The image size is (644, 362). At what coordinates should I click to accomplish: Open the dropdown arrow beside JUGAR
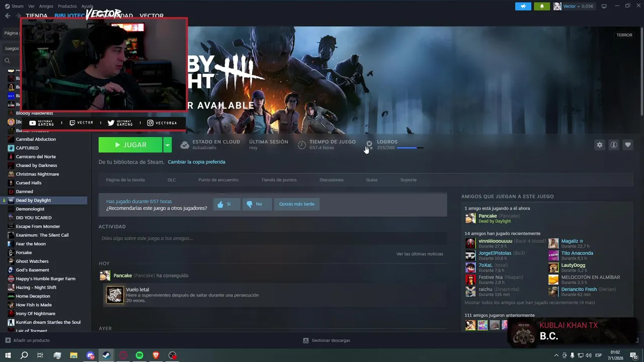click(168, 145)
